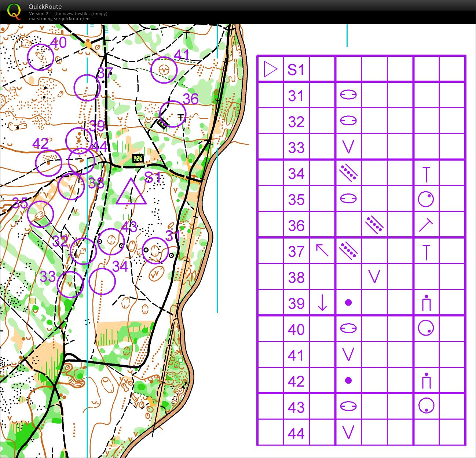Click control circle 41 on the map

pyautogui.click(x=164, y=70)
